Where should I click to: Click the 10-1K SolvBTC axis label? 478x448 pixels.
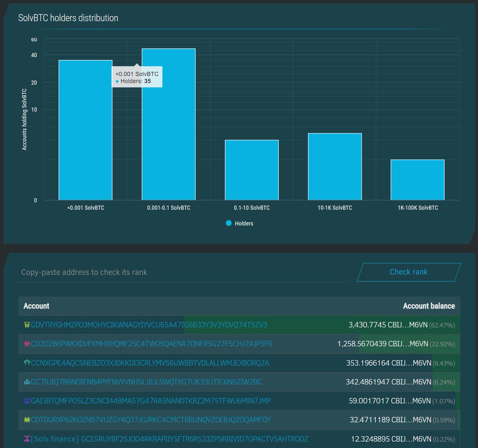tap(335, 208)
